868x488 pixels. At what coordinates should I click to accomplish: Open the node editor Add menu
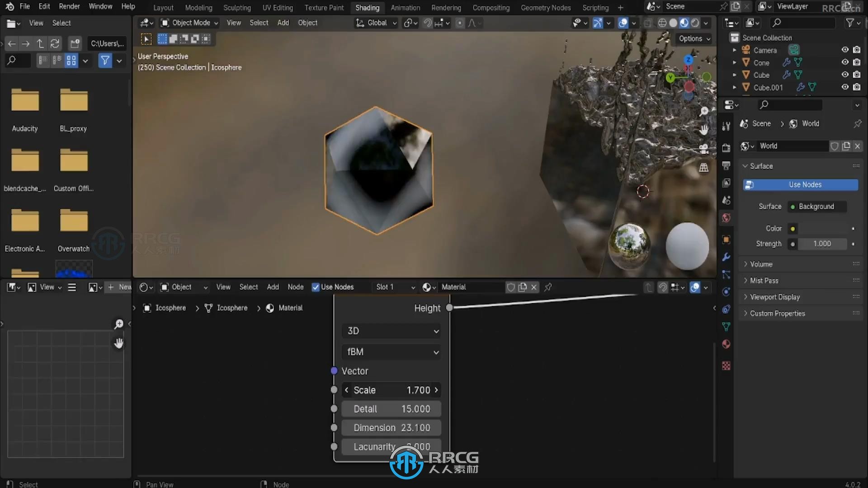[x=273, y=287]
